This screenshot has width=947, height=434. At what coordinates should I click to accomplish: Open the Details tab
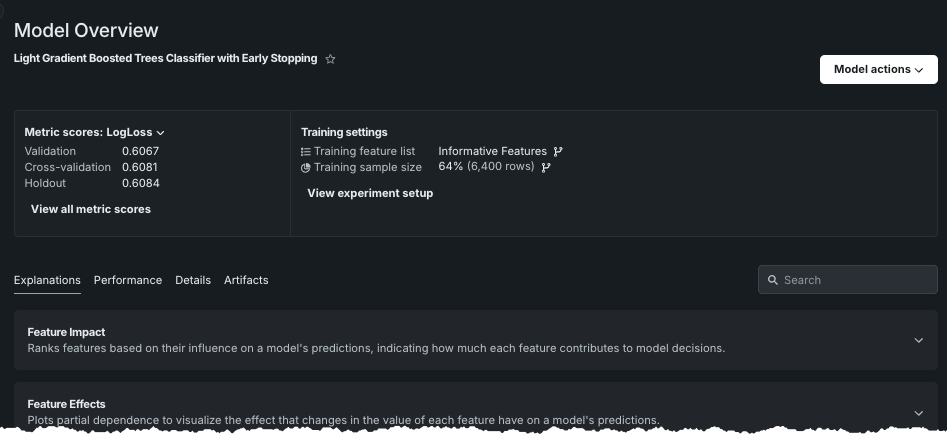[x=193, y=280]
